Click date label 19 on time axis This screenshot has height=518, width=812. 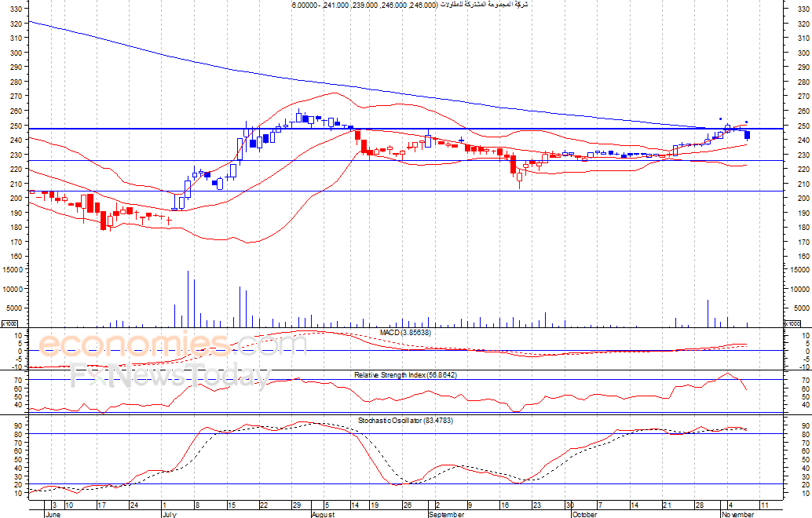click(375, 505)
